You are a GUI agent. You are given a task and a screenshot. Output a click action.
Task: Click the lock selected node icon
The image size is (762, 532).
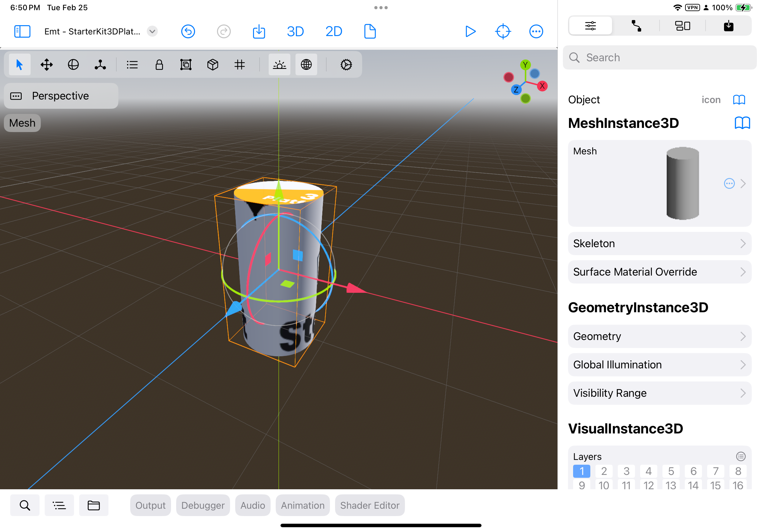point(159,65)
